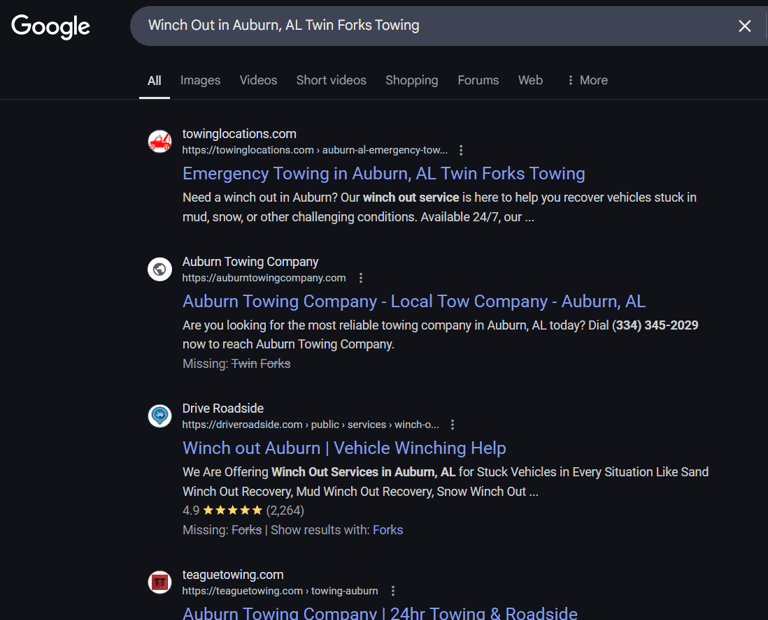This screenshot has height=620, width=768.
Task: Click the towinglocations.com URL breadcrumb
Action: [x=315, y=150]
